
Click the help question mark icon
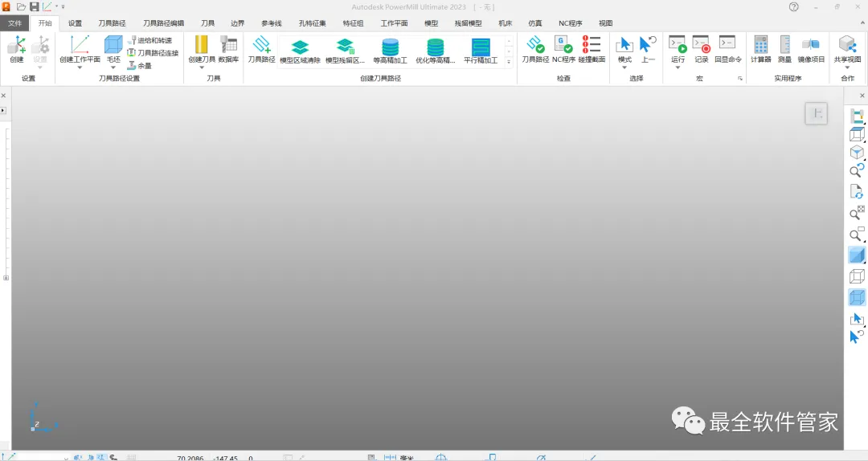tap(794, 6)
